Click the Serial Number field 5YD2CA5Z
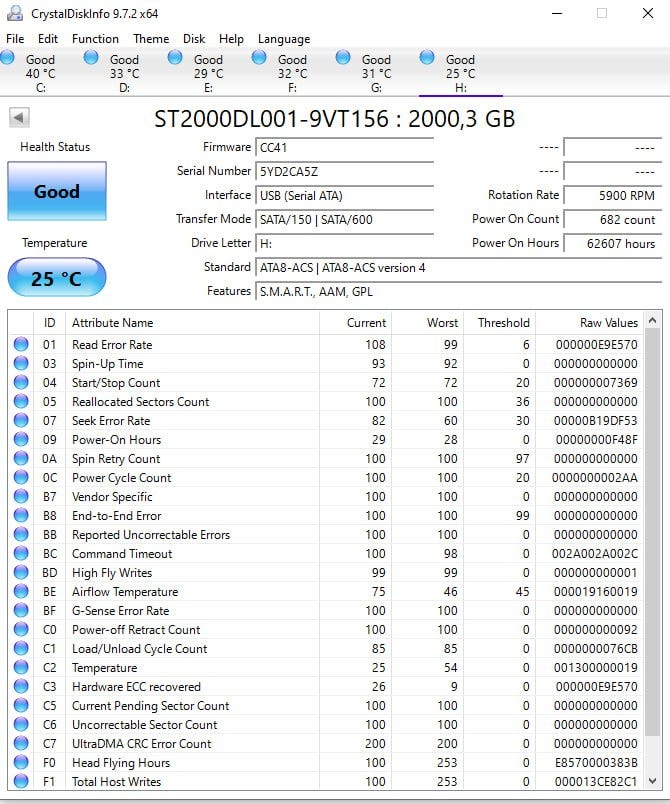Screen dimensions: 670x804 pyautogui.click(x=344, y=172)
